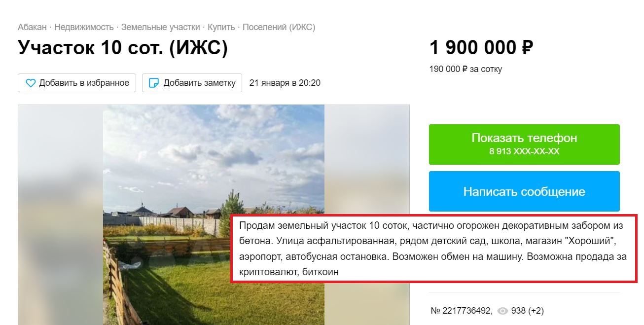Click the blurred left photo margin
The width and height of the screenshot is (644, 325).
(x=61, y=215)
